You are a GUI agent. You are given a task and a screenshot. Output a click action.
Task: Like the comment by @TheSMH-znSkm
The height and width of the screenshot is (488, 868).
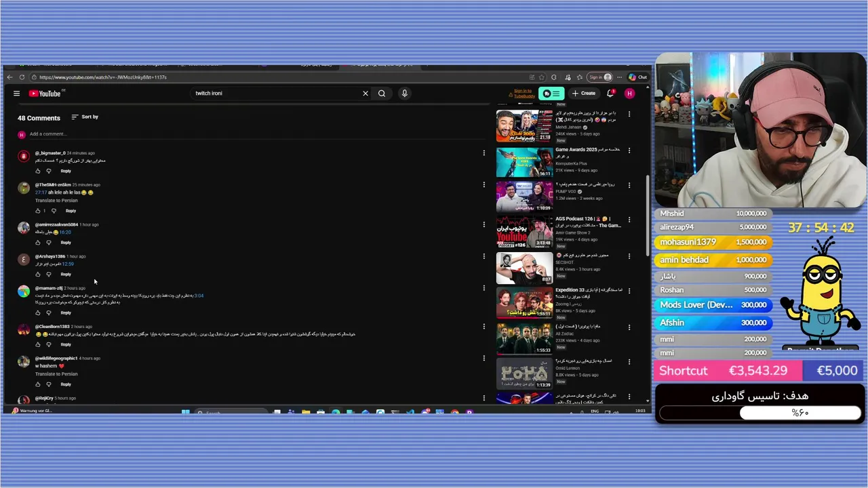(38, 211)
